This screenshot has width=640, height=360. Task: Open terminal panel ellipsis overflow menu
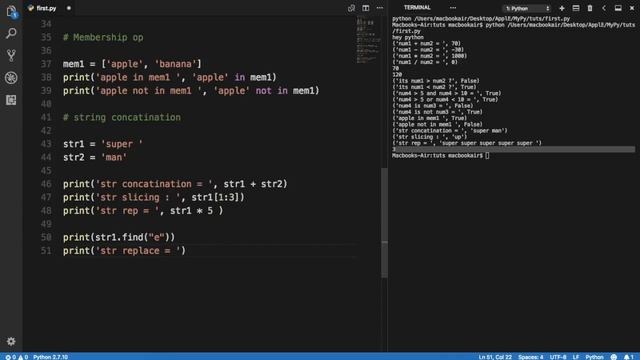[x=453, y=8]
